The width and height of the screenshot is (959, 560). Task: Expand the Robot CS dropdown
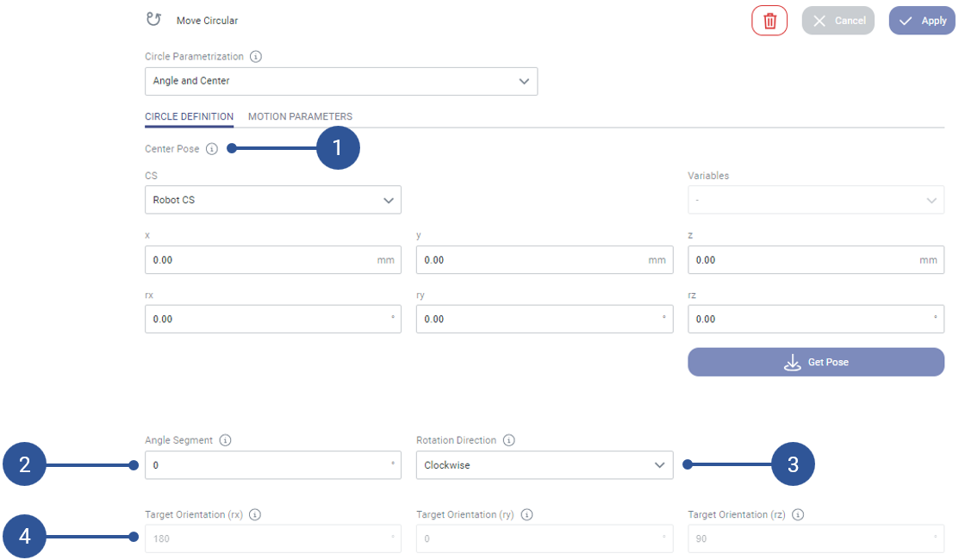(x=273, y=200)
